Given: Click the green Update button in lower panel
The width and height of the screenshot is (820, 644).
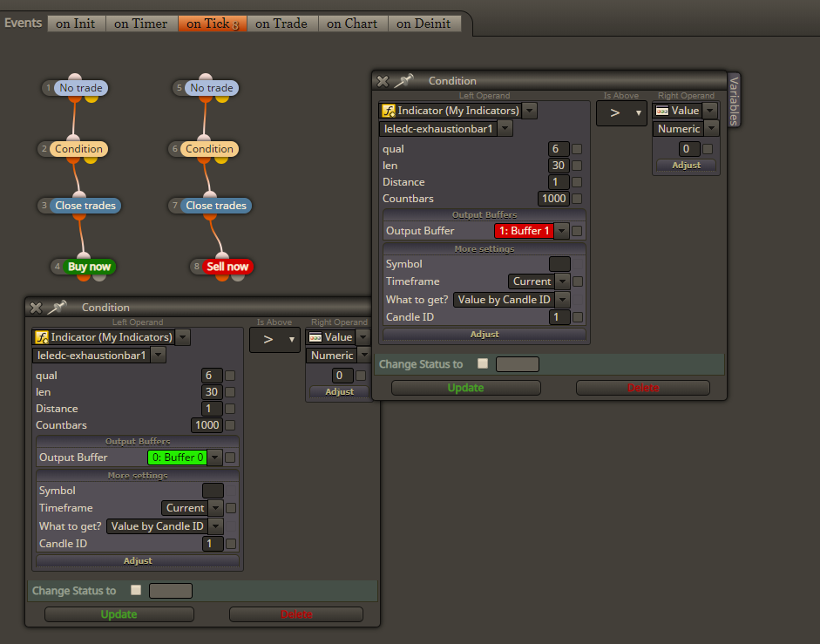Looking at the screenshot, I should click(119, 614).
